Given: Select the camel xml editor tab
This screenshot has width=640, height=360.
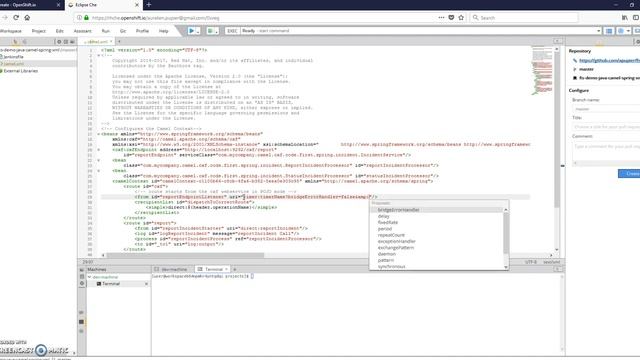Looking at the screenshot, I should (96, 41).
